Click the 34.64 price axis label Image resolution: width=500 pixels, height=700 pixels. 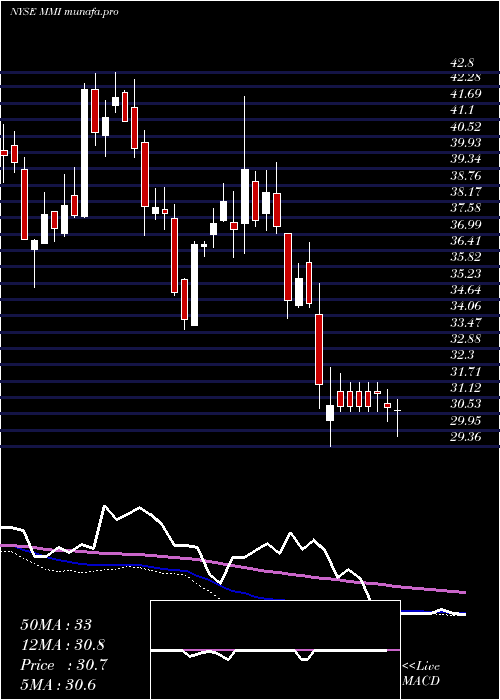click(x=465, y=290)
